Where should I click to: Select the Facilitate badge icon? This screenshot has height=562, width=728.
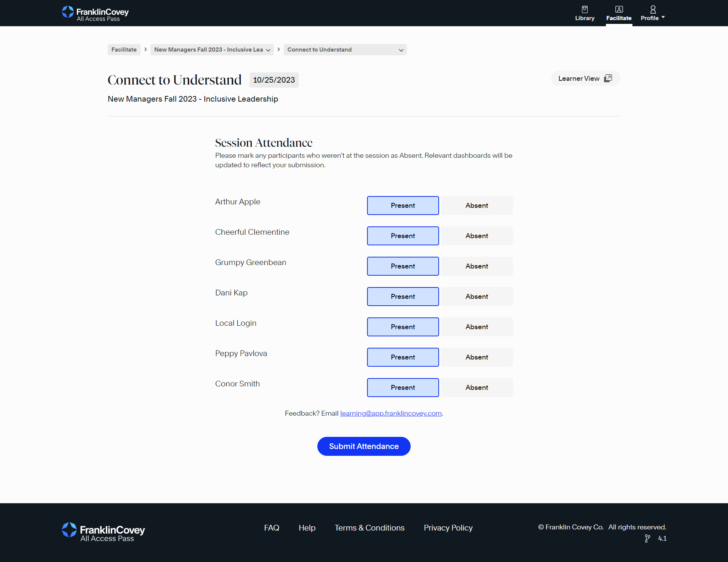click(x=619, y=9)
